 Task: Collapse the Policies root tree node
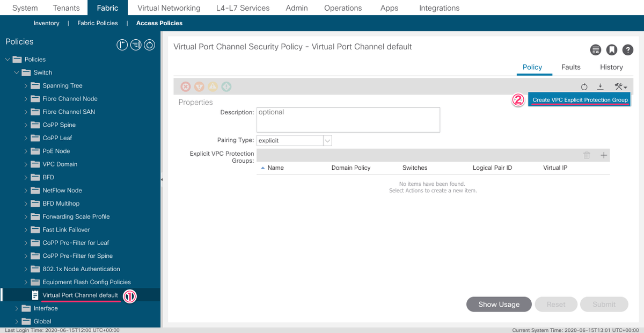point(8,59)
